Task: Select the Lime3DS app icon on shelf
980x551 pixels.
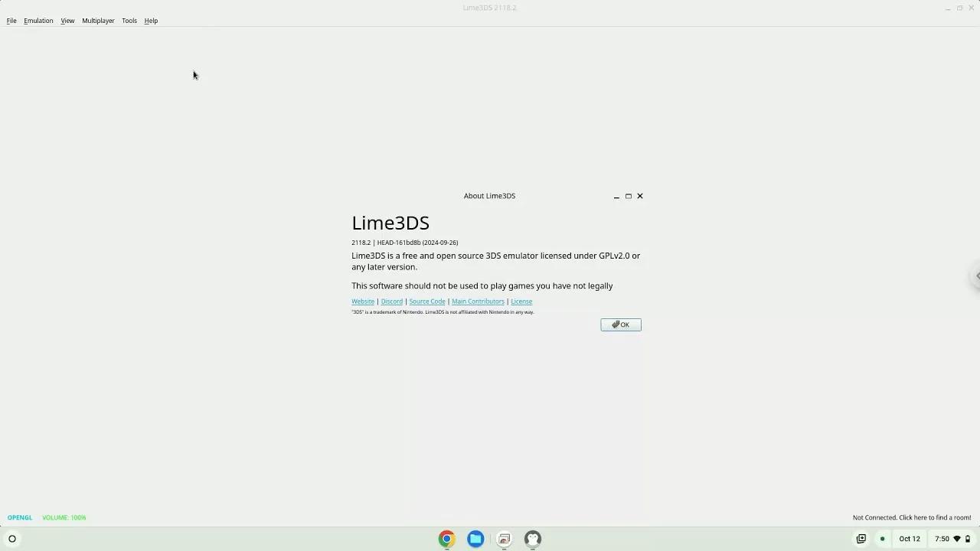Action: (x=505, y=539)
